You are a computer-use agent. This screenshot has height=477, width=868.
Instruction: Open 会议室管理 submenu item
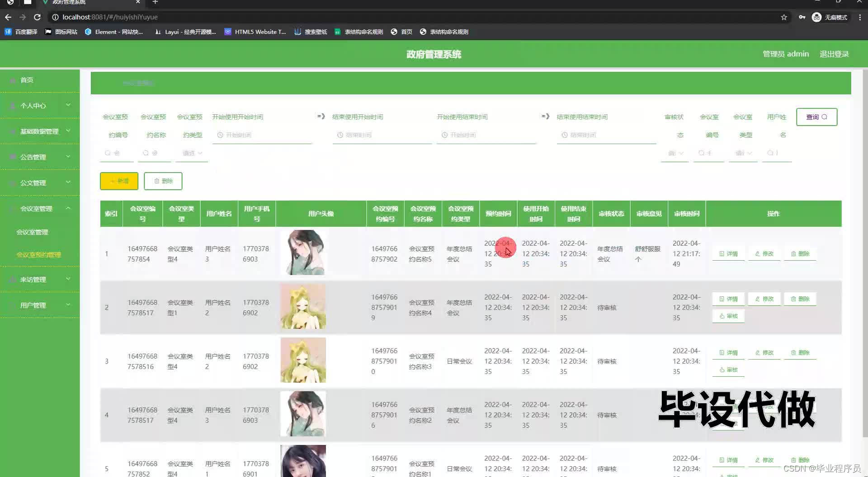pos(32,232)
